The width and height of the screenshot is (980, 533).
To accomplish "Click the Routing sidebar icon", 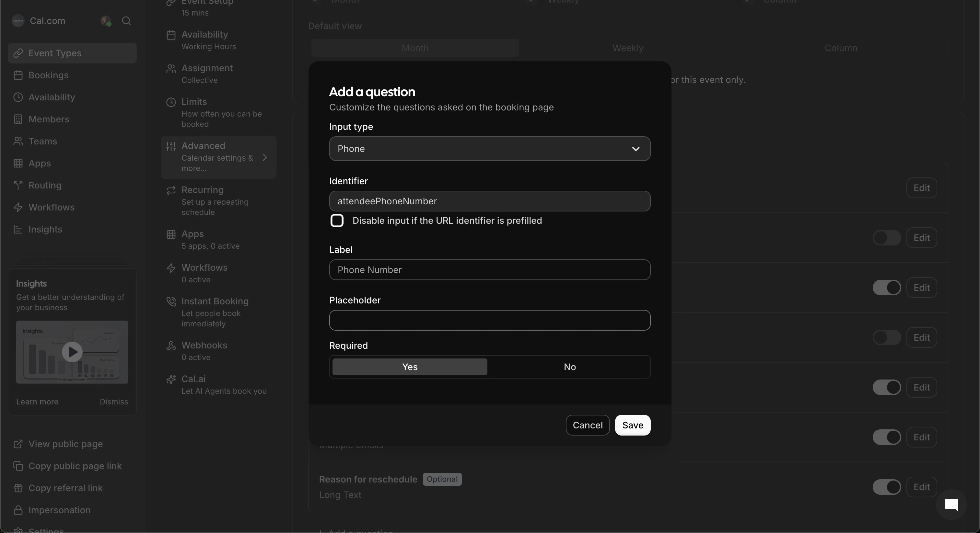I will 18,185.
